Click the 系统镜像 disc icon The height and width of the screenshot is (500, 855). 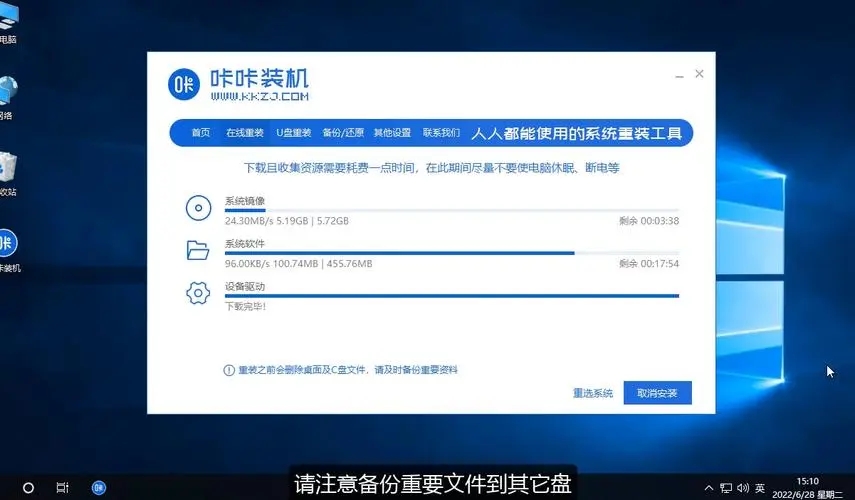(x=198, y=208)
